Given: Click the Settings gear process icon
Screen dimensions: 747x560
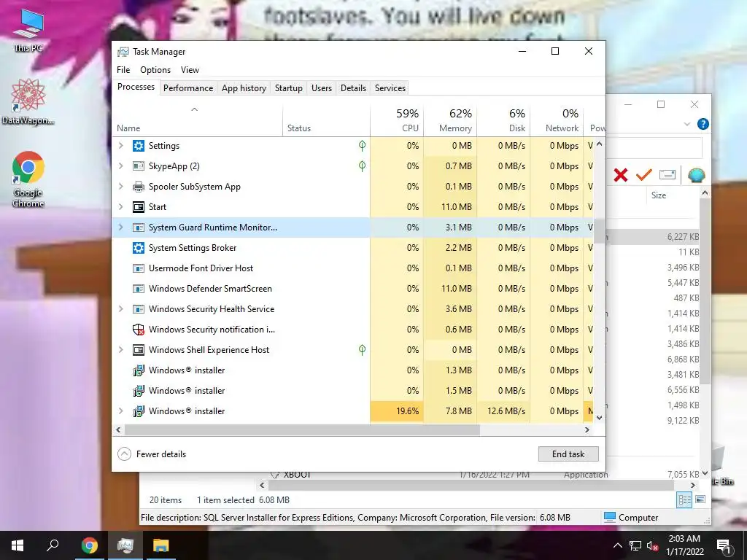Looking at the screenshot, I should coord(138,146).
